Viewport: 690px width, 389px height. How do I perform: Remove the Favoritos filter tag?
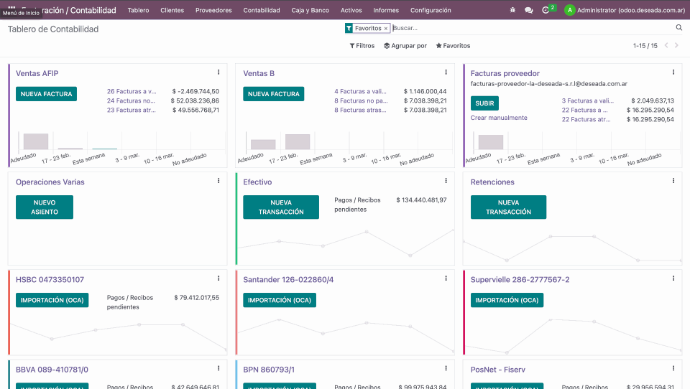(x=386, y=28)
